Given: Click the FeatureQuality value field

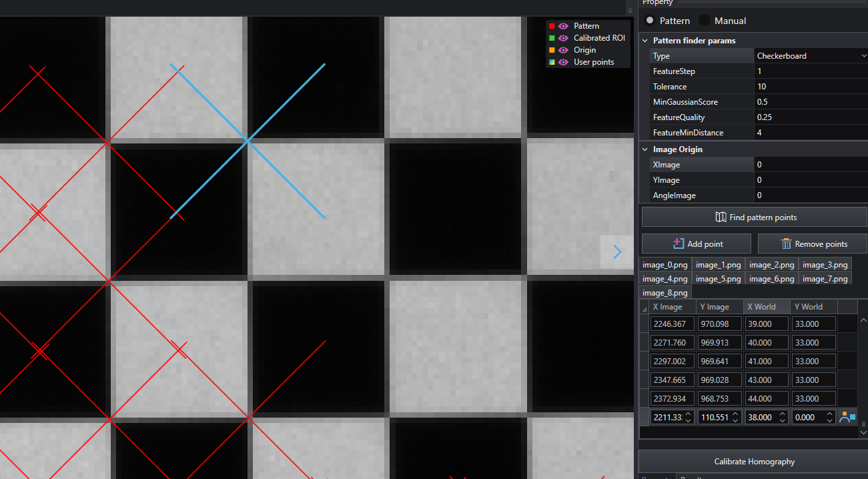Looking at the screenshot, I should pos(811,117).
